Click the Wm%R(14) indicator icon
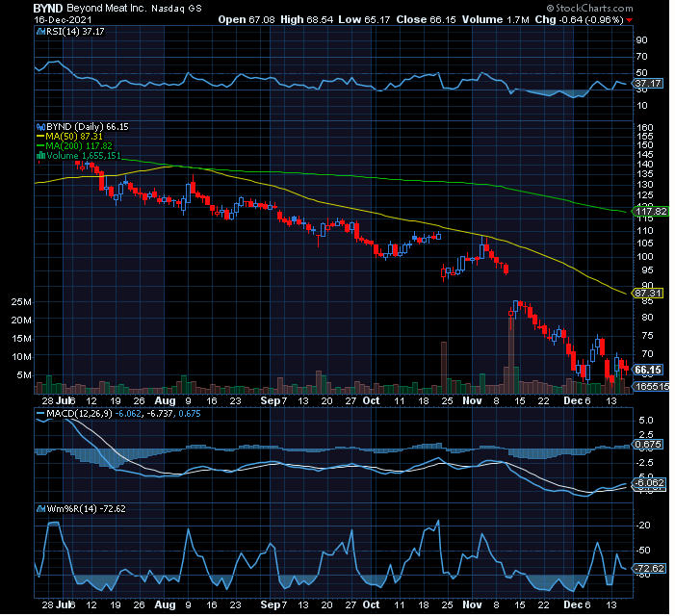 click(x=40, y=509)
